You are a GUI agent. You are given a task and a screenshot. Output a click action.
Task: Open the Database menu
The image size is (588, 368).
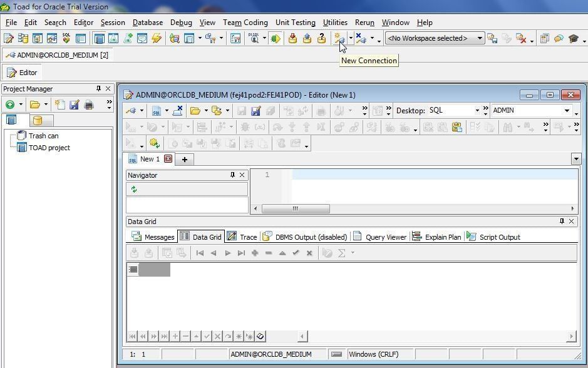click(x=147, y=23)
